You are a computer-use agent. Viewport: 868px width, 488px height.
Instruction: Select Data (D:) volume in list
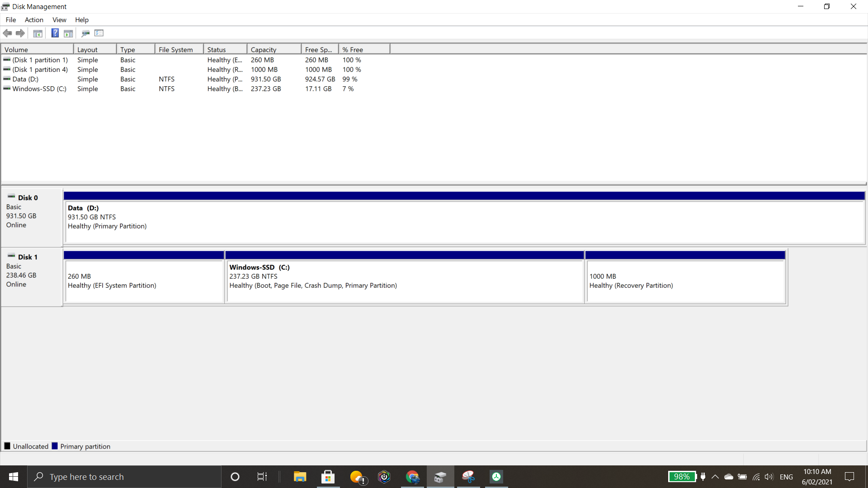25,79
